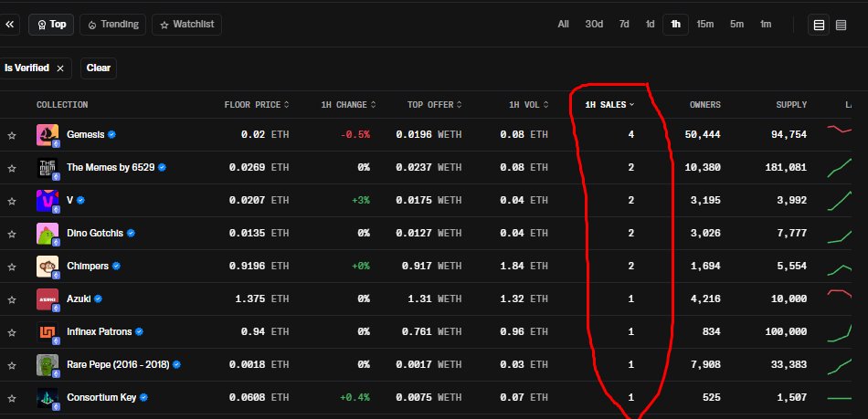The height and width of the screenshot is (419, 868).
Task: Select the 5m time range
Action: tap(736, 25)
